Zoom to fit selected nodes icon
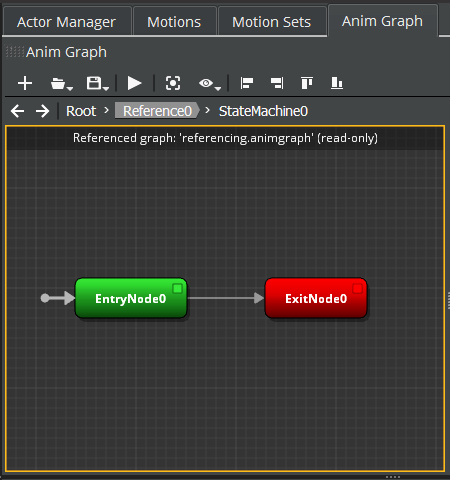 (x=173, y=83)
